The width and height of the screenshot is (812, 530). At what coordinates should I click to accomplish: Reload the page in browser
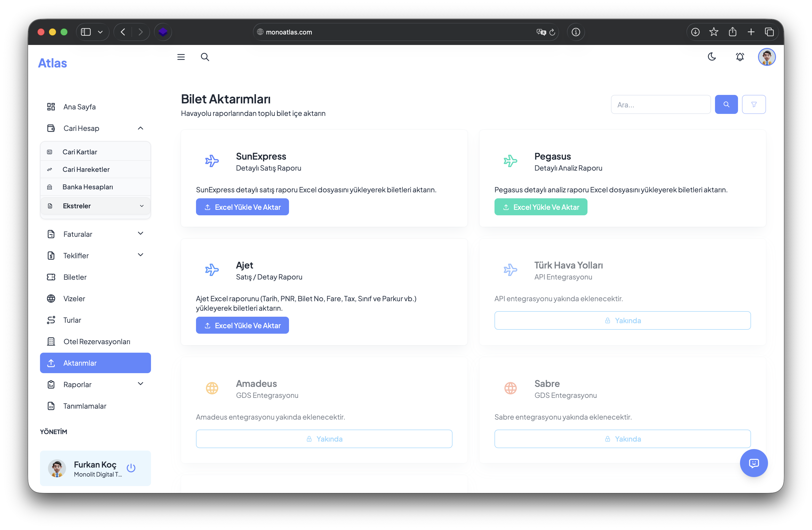coord(552,32)
